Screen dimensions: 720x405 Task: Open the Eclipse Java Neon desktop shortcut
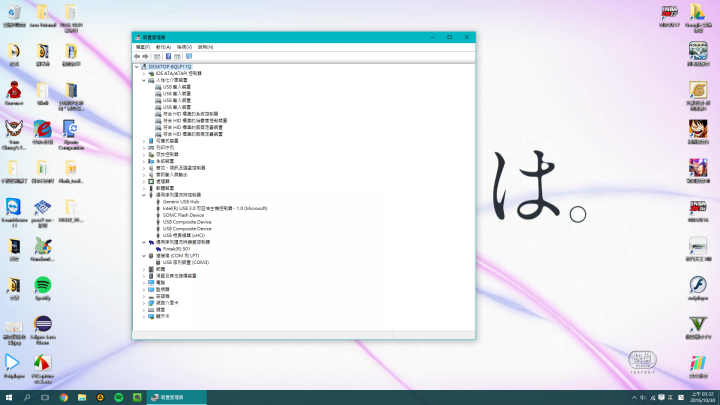(43, 330)
